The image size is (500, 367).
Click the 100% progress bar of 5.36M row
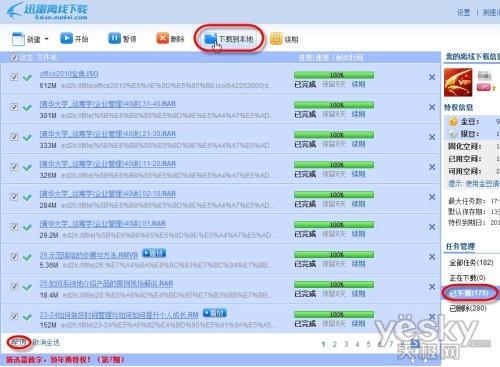(x=334, y=255)
